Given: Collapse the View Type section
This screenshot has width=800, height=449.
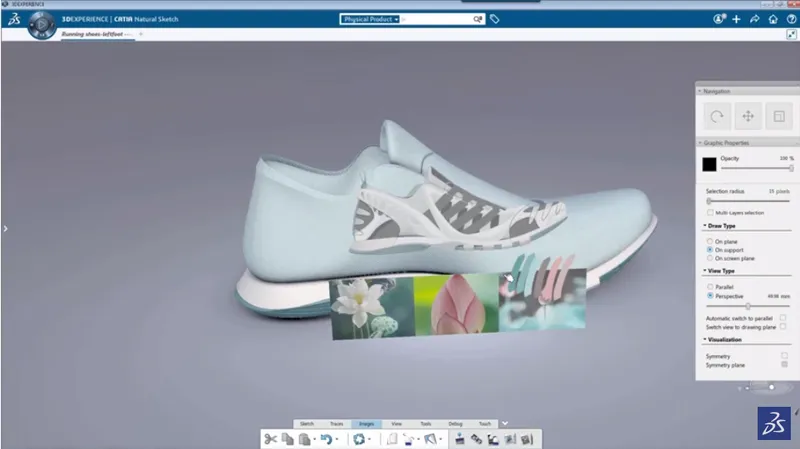Looking at the screenshot, I should coord(705,270).
